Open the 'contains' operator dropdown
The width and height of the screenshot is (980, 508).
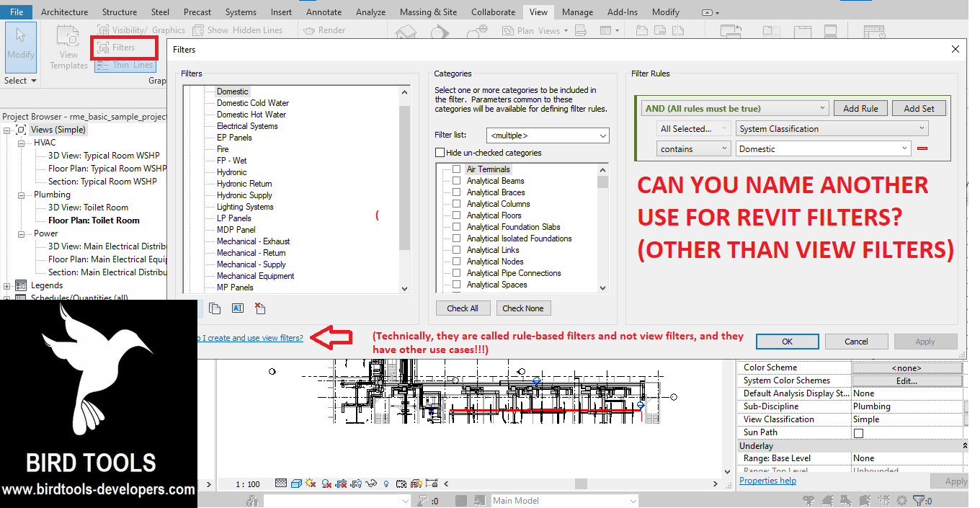(694, 149)
